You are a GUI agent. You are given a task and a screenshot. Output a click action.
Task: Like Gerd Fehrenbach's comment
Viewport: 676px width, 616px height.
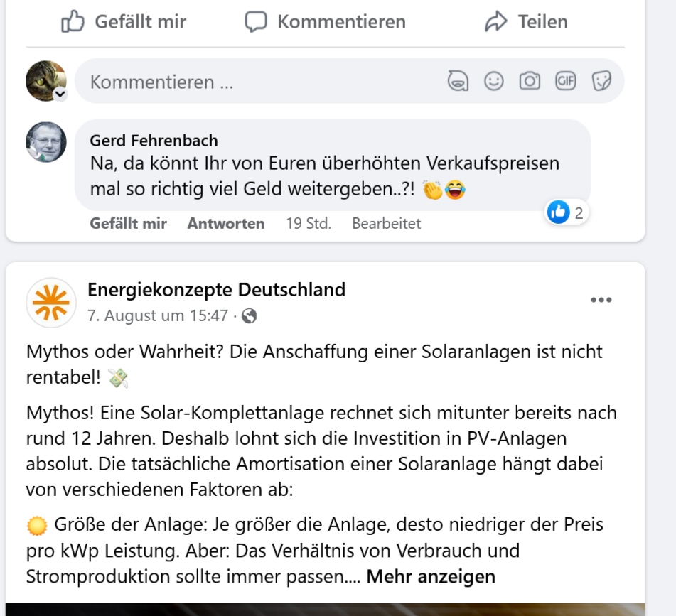(x=128, y=223)
